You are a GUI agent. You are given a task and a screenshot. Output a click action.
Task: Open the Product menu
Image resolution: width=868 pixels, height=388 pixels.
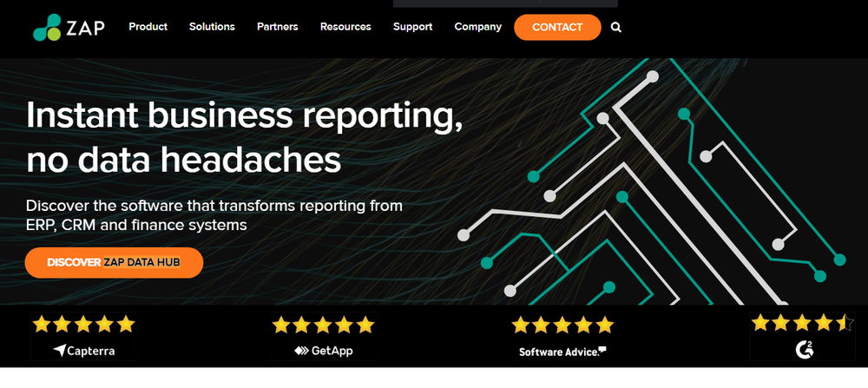148,27
